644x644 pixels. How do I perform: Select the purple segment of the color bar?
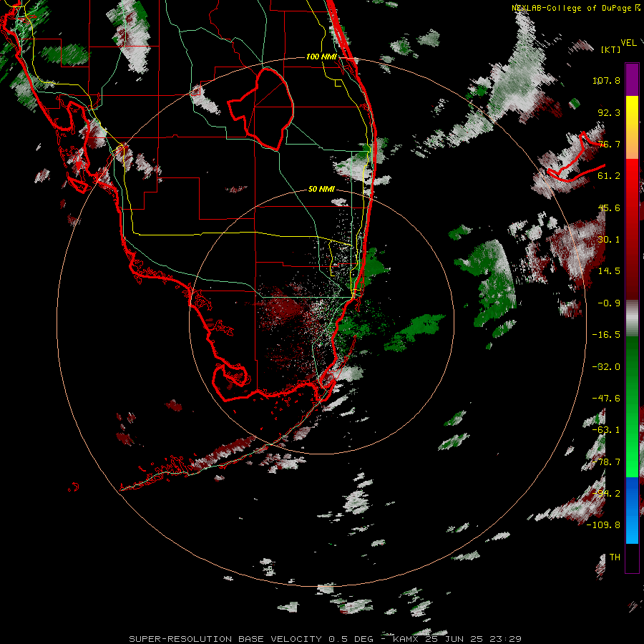coord(632,79)
